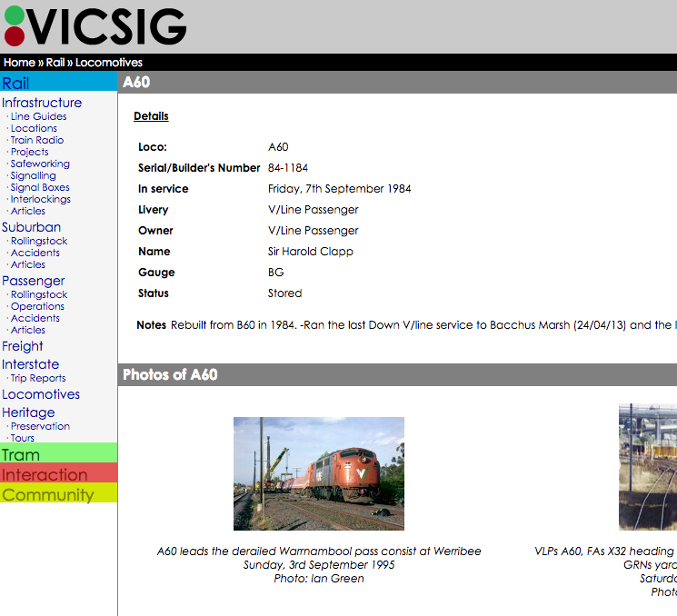The height and width of the screenshot is (616, 677).
Task: Click the caption date Sunday, 3rd September 1995
Action: [x=319, y=565]
